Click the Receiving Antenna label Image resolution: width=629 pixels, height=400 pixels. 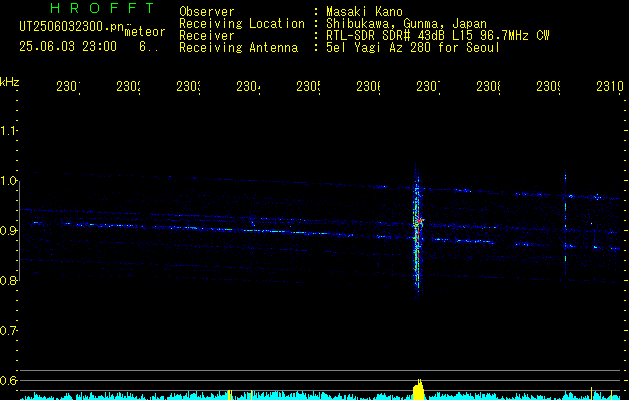238,48
